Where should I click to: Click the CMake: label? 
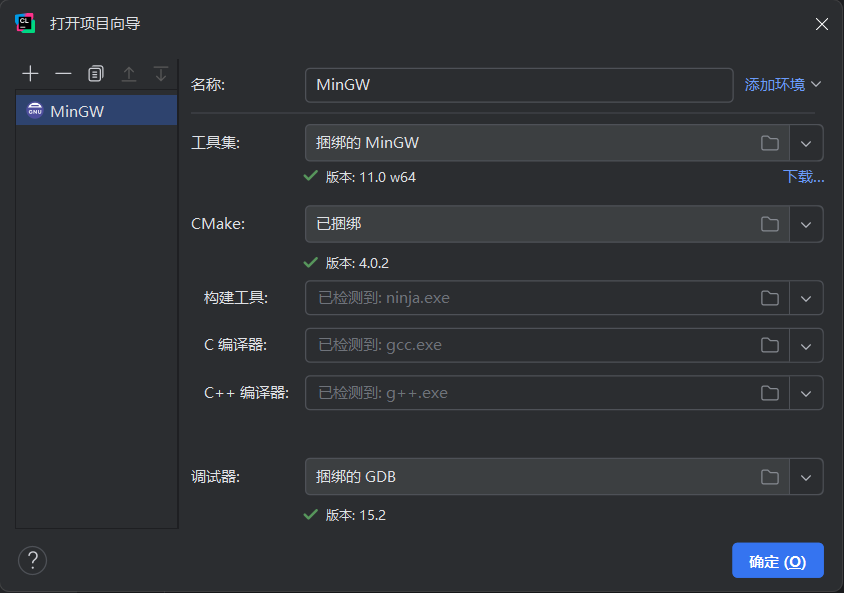(218, 224)
